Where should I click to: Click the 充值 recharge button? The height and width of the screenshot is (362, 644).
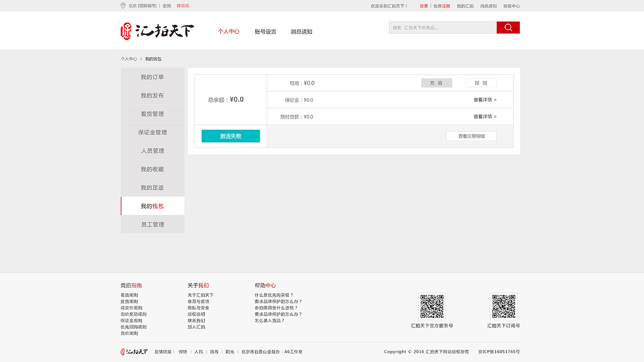pos(436,82)
